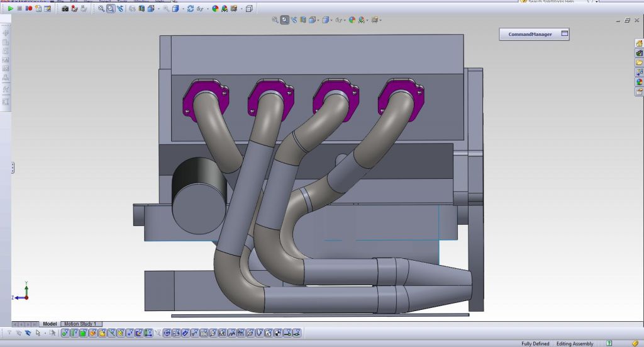This screenshot has height=347, width=644.
Task: Click the red Record macro button
Action: (29, 9)
